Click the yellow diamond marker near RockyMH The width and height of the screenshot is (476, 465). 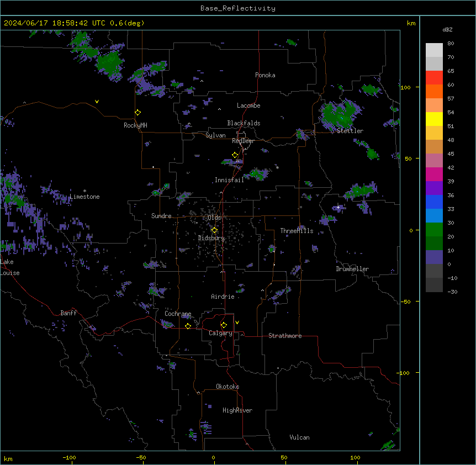pyautogui.click(x=138, y=113)
